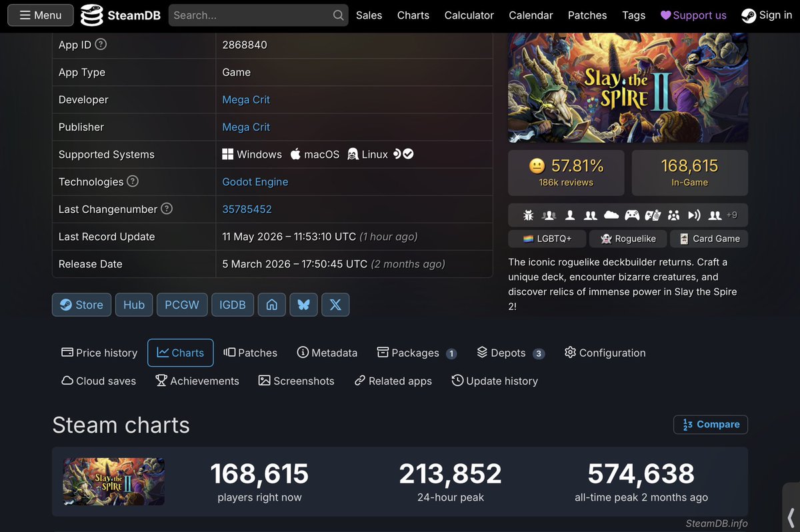Screen dimensions: 800x532
Task: Click the search magnifier icon
Action: click(339, 15)
